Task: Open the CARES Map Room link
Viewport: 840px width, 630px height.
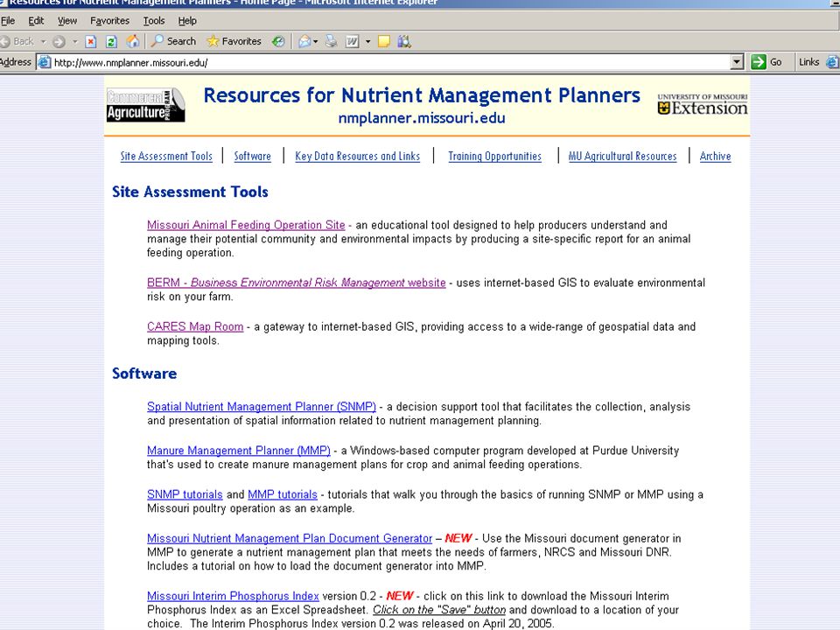Action: pyautogui.click(x=195, y=326)
